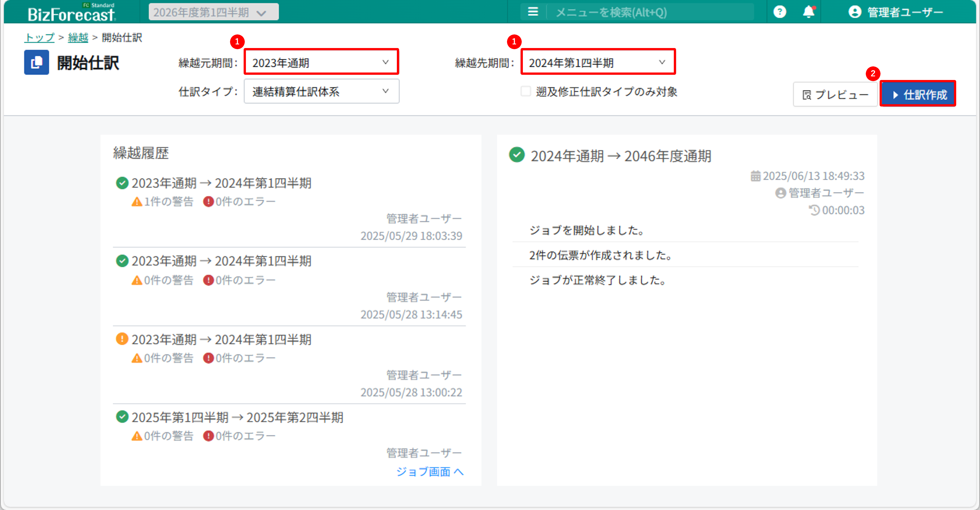
Task: Select 2025年第1四半期 → 2025年第2四半期 history entry
Action: [237, 417]
